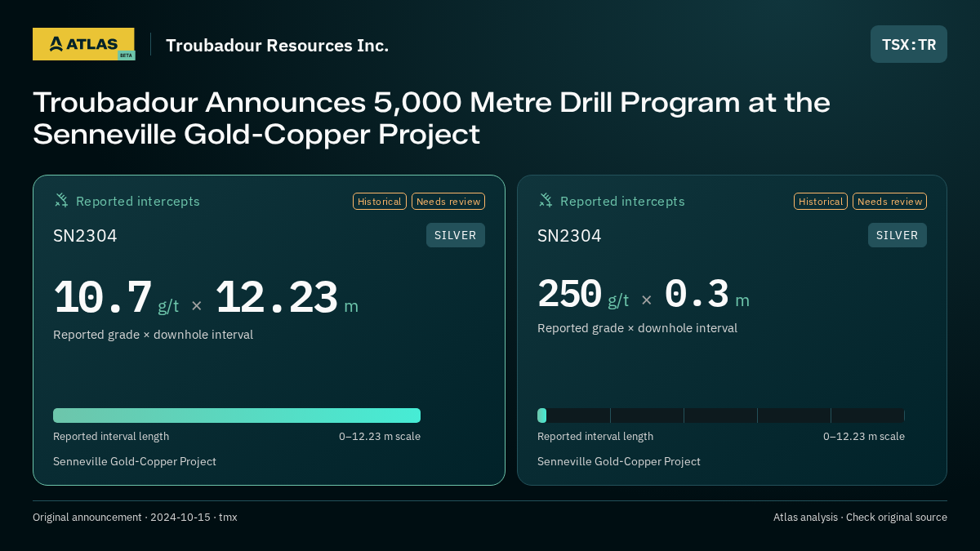The image size is (980, 551).
Task: Click the SILVER badge in the 10.7 g/t card
Action: [456, 235]
